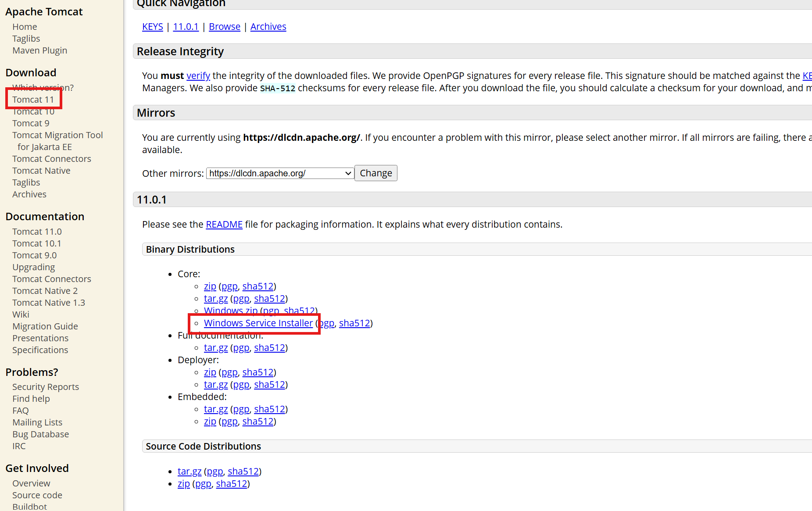Download the Core tar.gz distribution
The width and height of the screenshot is (812, 511).
click(216, 299)
